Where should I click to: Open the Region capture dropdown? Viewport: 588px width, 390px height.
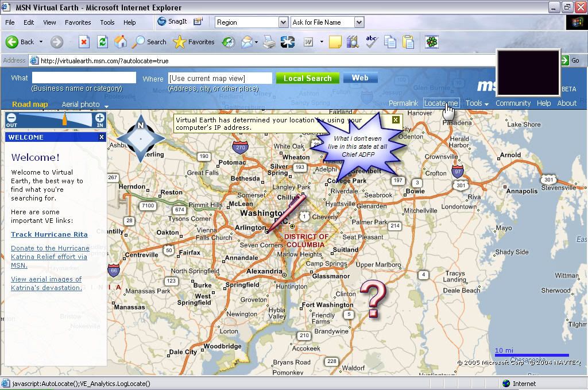point(284,22)
